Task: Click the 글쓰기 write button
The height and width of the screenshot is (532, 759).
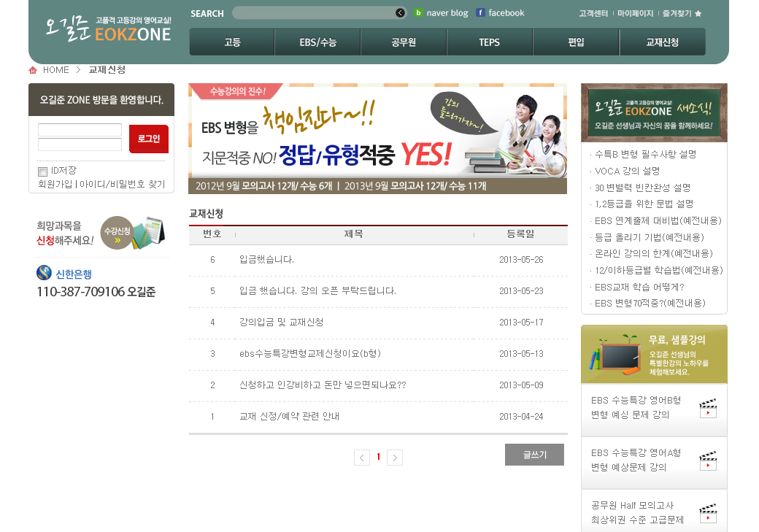Action: [x=534, y=455]
